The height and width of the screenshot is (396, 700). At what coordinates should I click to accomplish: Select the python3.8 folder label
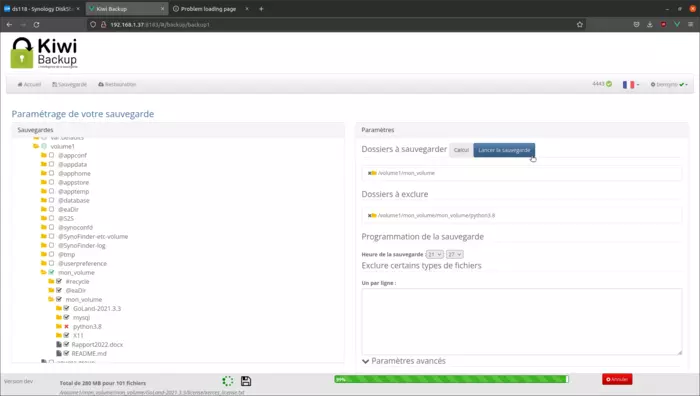(87, 326)
